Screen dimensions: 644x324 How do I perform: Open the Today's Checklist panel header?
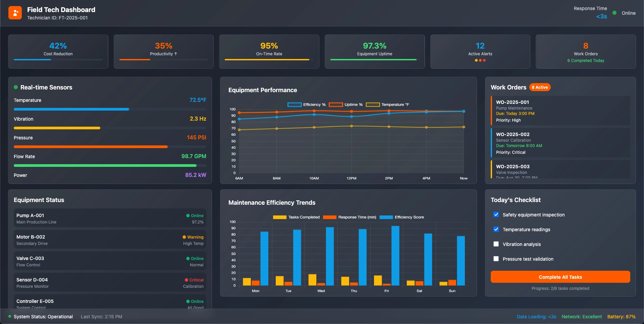pyautogui.click(x=516, y=200)
